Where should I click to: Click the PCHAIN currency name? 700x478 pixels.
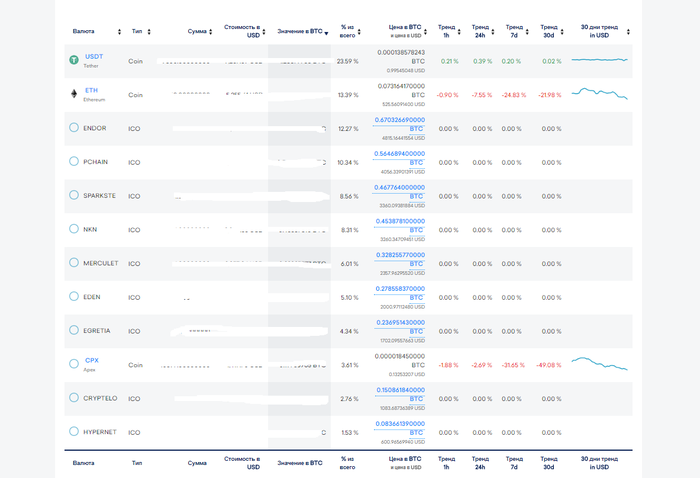click(x=96, y=162)
